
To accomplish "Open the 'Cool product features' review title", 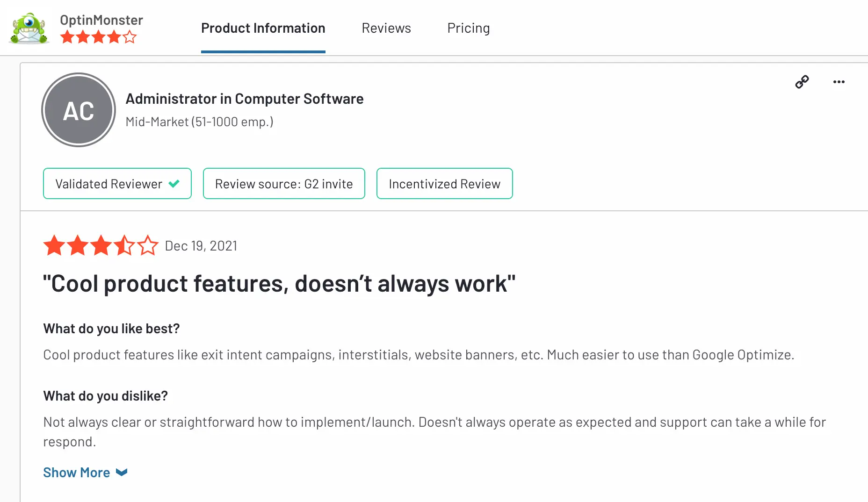I will (279, 284).
